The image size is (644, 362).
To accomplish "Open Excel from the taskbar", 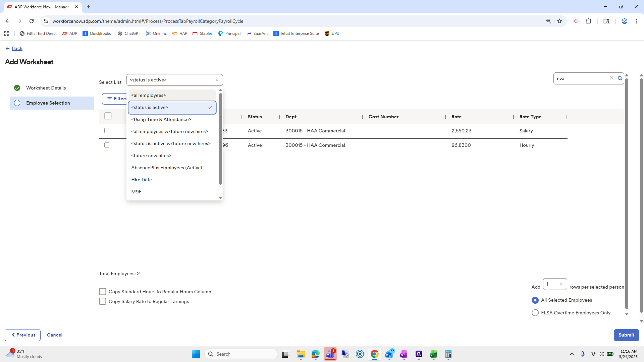I will pos(433,354).
